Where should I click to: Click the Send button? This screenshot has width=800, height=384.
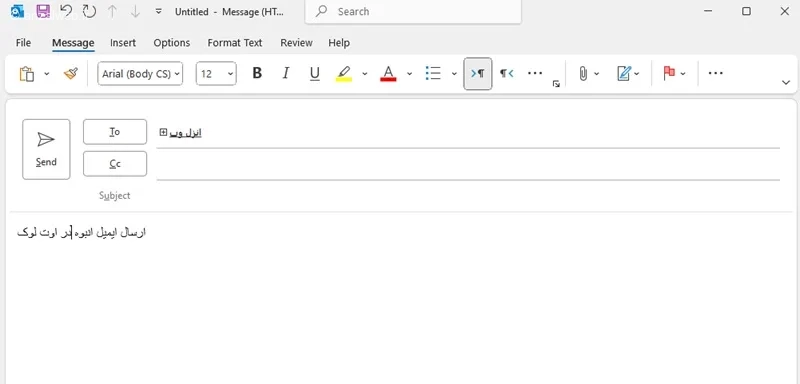click(46, 149)
